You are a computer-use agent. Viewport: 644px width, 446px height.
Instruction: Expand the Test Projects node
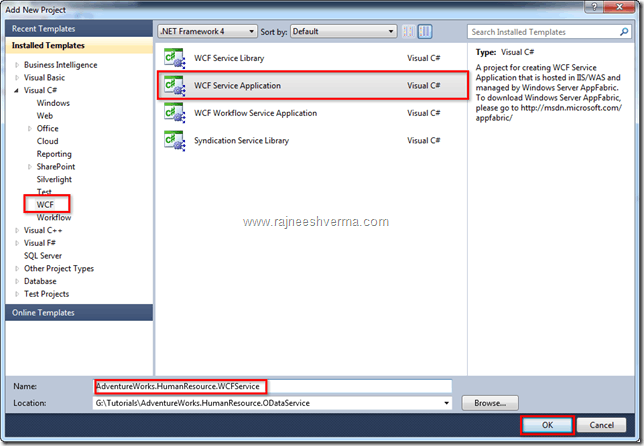17,294
